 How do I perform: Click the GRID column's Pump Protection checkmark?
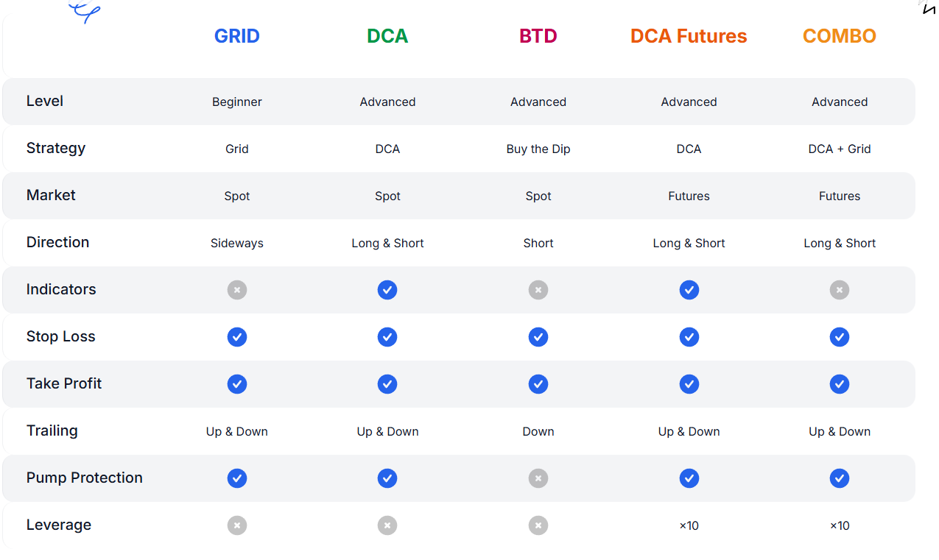[x=237, y=478]
